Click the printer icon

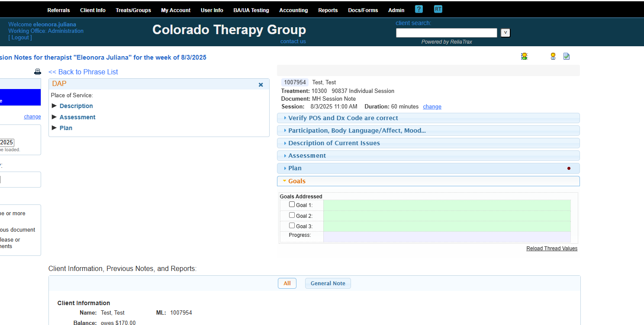click(38, 72)
